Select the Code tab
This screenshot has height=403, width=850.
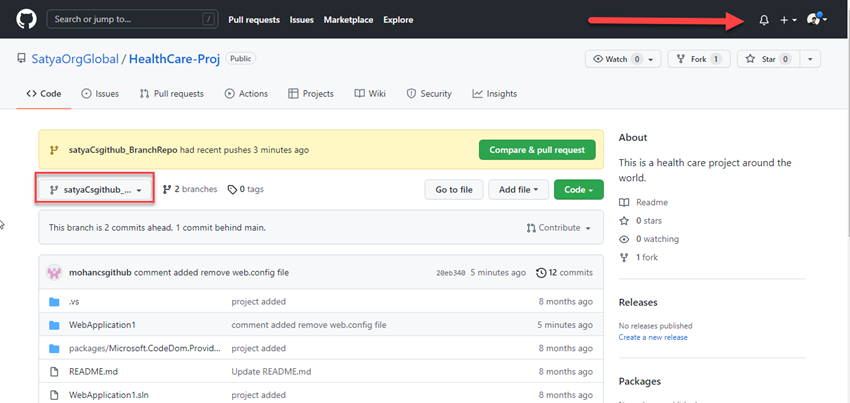44,94
